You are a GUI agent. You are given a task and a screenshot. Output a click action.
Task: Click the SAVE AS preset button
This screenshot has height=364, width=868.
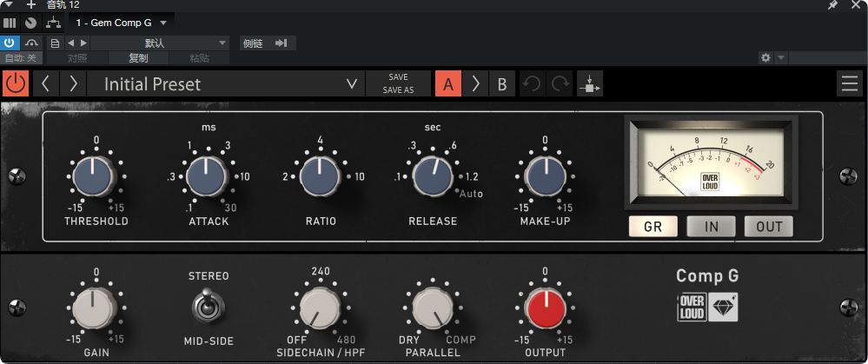398,90
